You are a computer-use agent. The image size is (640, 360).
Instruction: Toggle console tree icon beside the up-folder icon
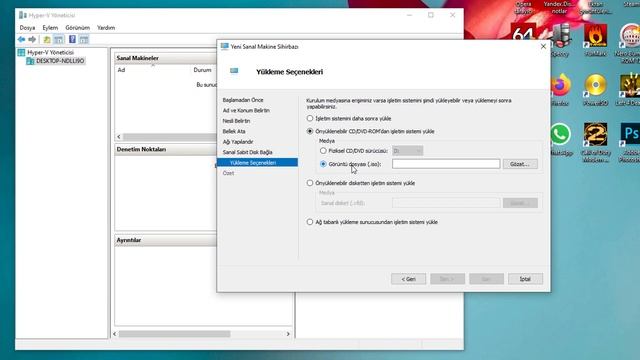click(59, 40)
